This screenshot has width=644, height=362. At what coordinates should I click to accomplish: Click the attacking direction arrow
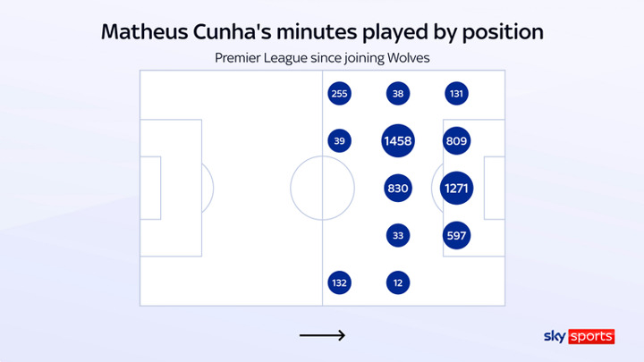click(x=322, y=336)
